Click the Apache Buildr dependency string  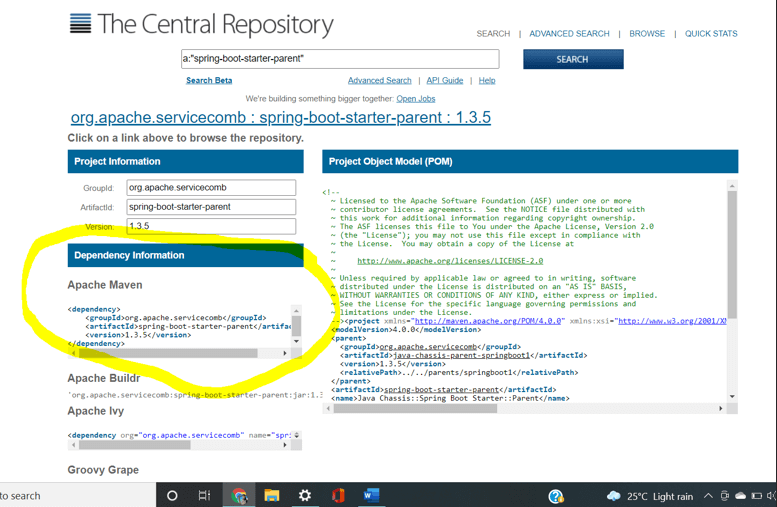click(195, 395)
